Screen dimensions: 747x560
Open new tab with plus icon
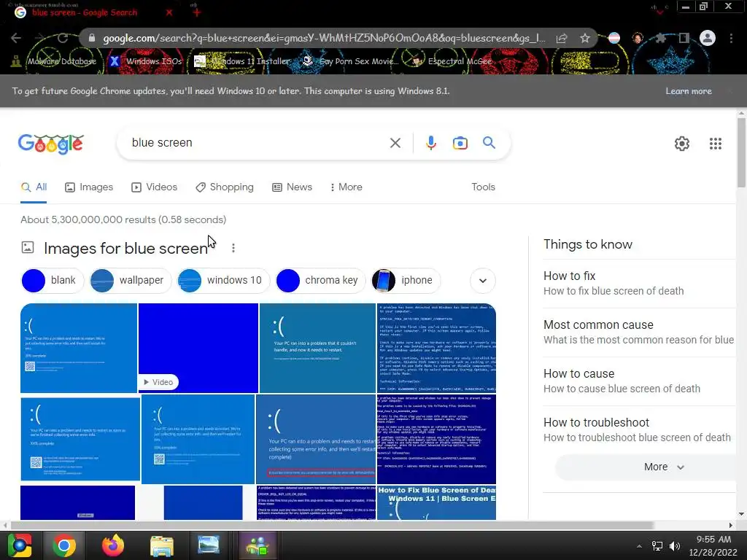coord(197,12)
